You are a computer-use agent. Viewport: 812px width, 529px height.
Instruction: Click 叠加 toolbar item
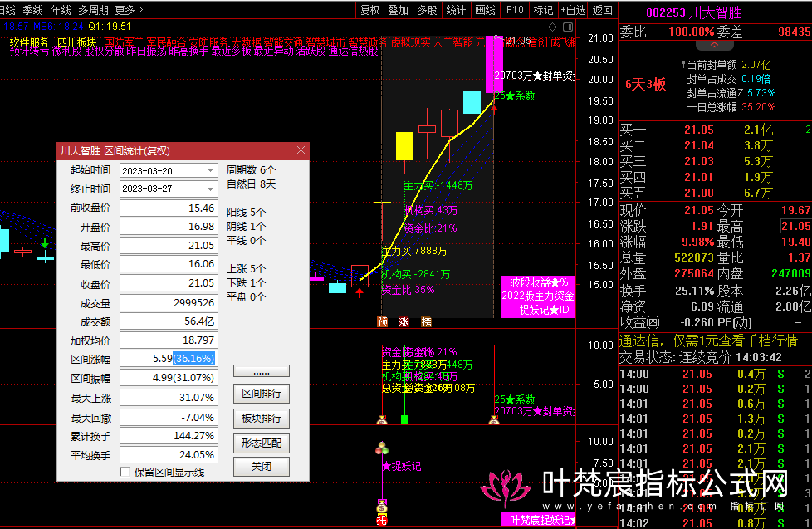point(399,10)
